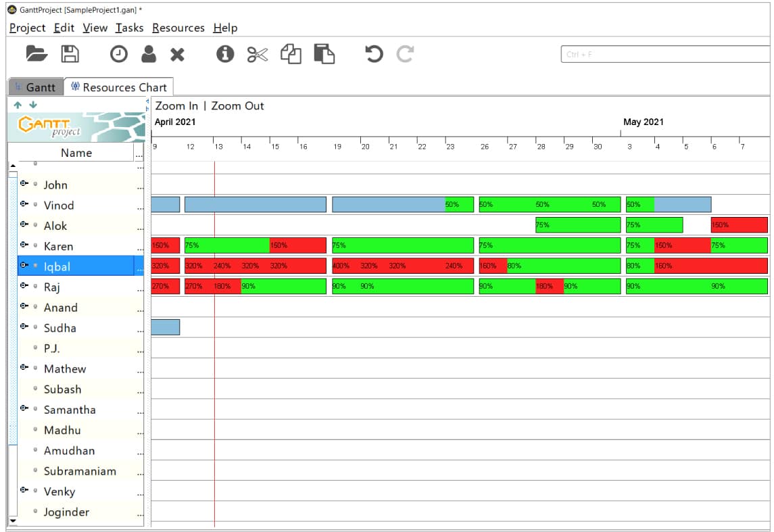774x532 pixels.
Task: Click the Copy icon in toolbar
Action: click(x=291, y=54)
